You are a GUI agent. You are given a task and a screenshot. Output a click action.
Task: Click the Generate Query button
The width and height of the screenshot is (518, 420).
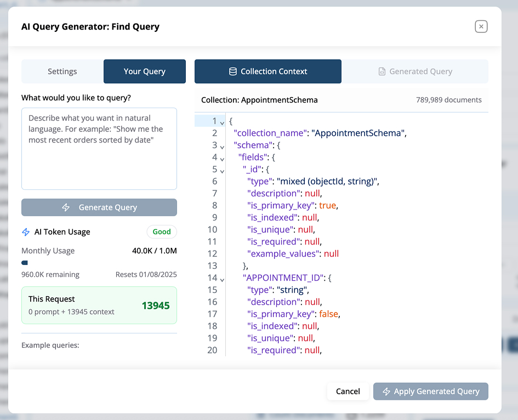pyautogui.click(x=99, y=207)
